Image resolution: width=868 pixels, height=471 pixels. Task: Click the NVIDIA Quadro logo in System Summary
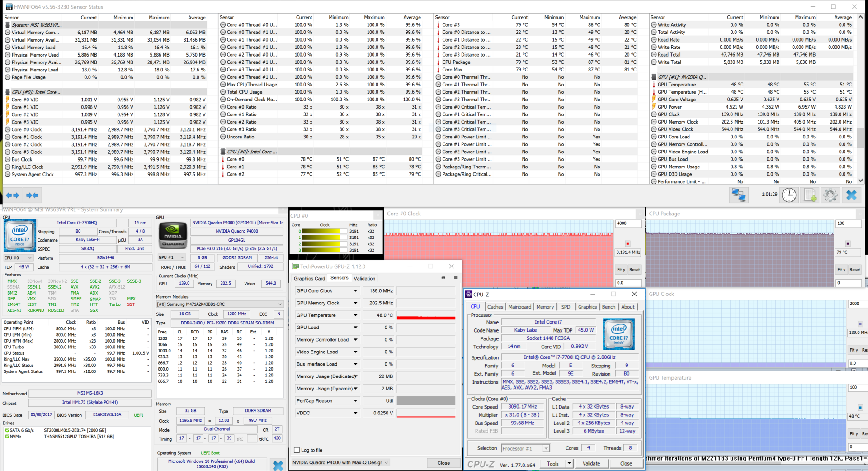173,235
